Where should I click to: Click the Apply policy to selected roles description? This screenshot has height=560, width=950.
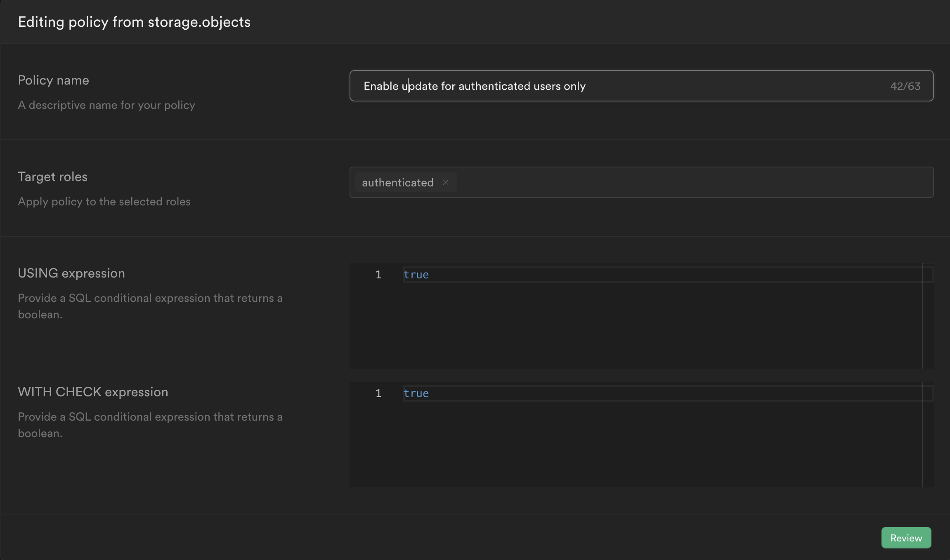coord(104,201)
